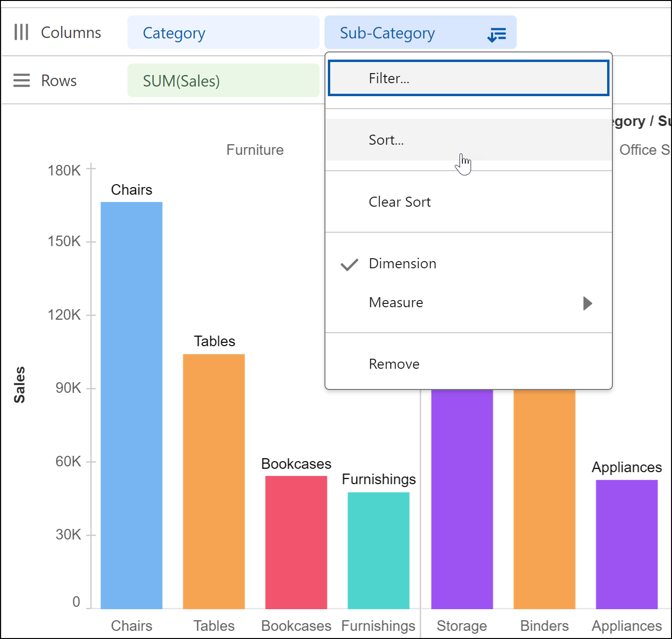
Task: Select the blue Chairs bar
Action: [132, 405]
